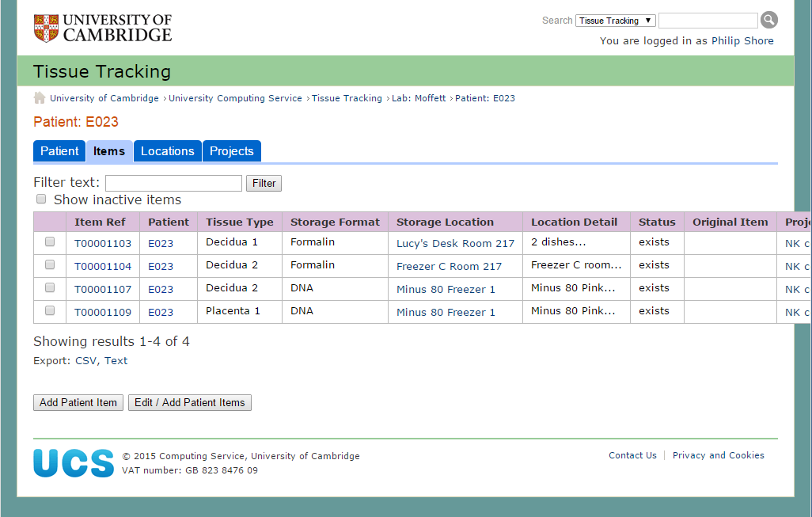Click the magnifying glass search icon
The image size is (812, 517).
point(769,21)
